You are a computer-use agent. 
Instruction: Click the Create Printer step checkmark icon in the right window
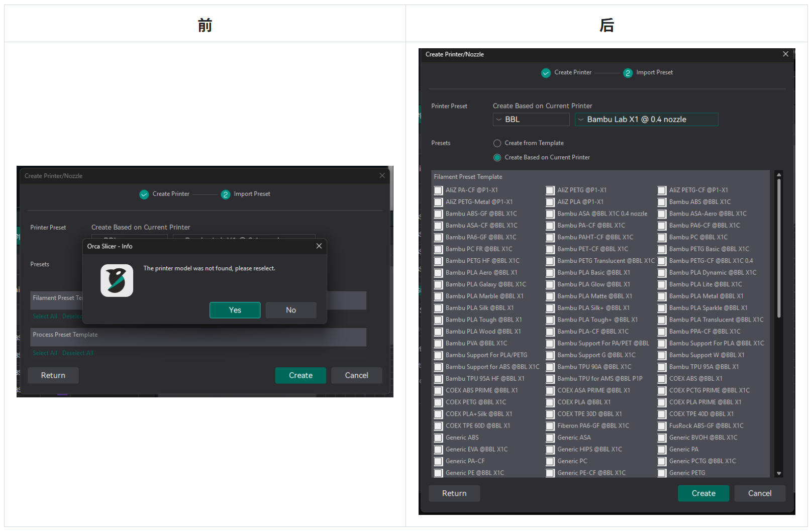(x=546, y=73)
